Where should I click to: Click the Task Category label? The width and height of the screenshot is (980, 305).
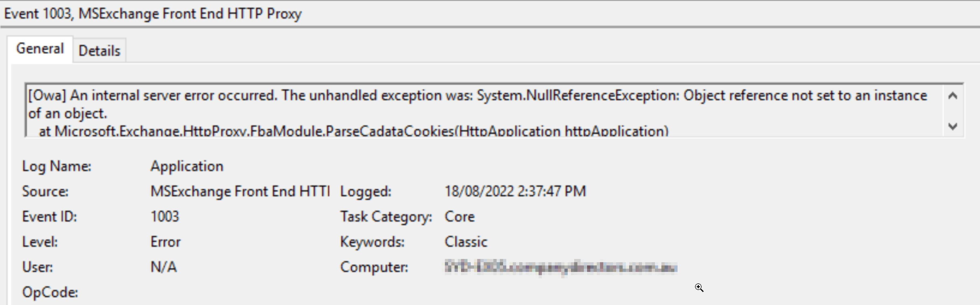386,216
